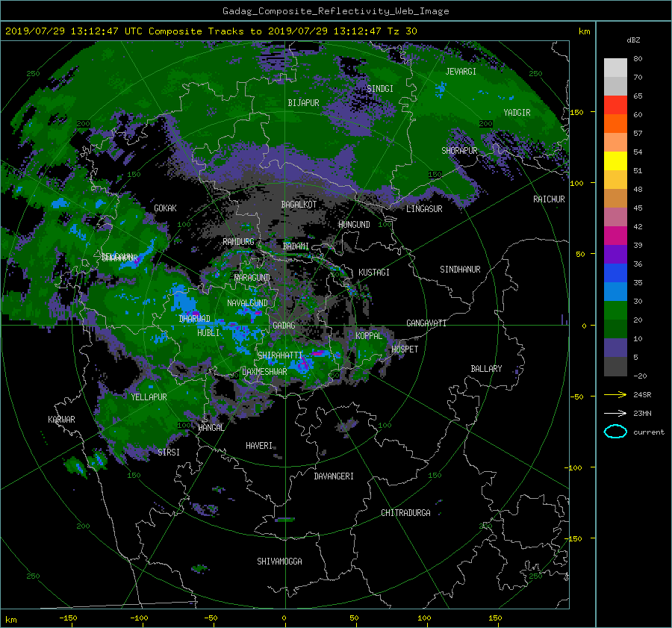The height and width of the screenshot is (628, 672).
Task: Click the current legend label
Action: [x=648, y=432]
